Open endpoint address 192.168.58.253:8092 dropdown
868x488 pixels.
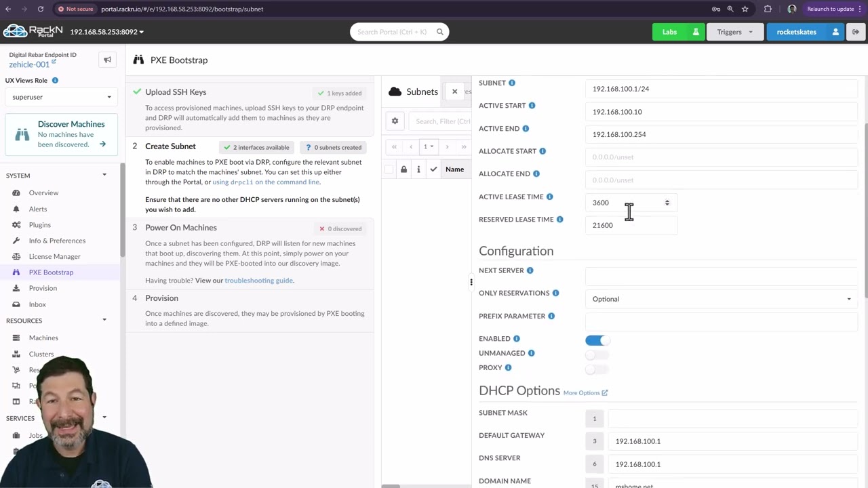click(x=106, y=32)
